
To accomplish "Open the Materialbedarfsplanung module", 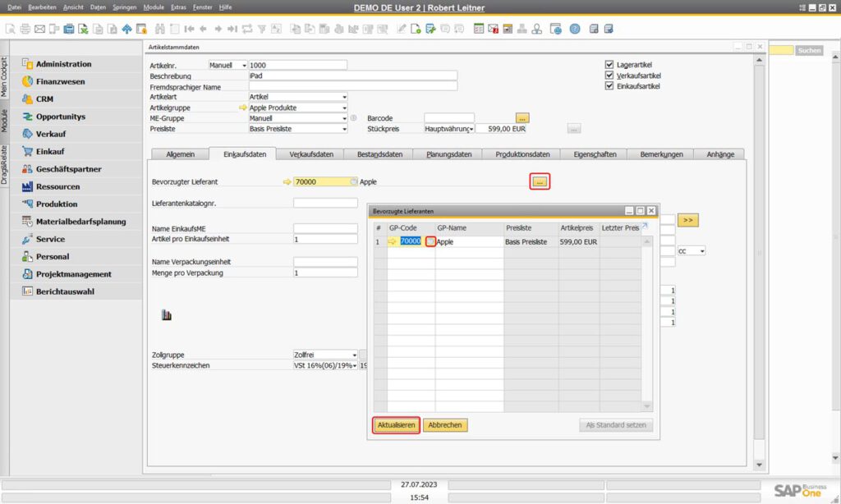I will [81, 222].
